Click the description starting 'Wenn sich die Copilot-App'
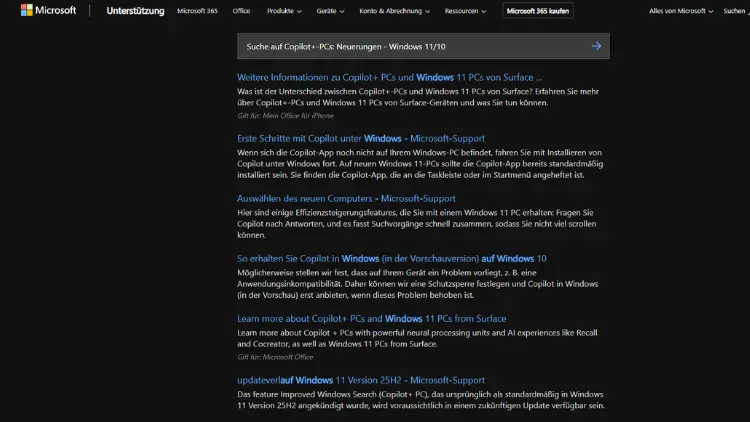Viewport: 750px width, 422px height. click(420, 164)
